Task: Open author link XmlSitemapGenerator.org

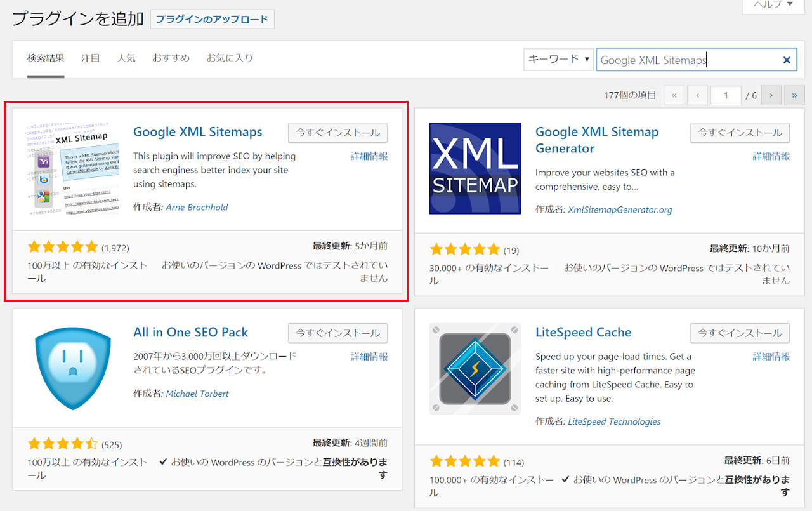Action: [620, 209]
